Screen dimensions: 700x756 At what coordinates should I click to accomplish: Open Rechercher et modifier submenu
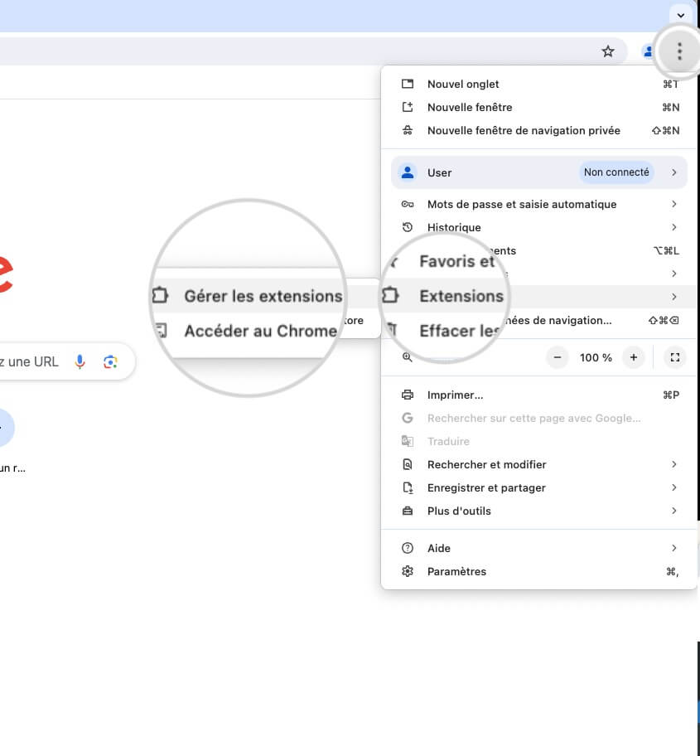point(539,464)
